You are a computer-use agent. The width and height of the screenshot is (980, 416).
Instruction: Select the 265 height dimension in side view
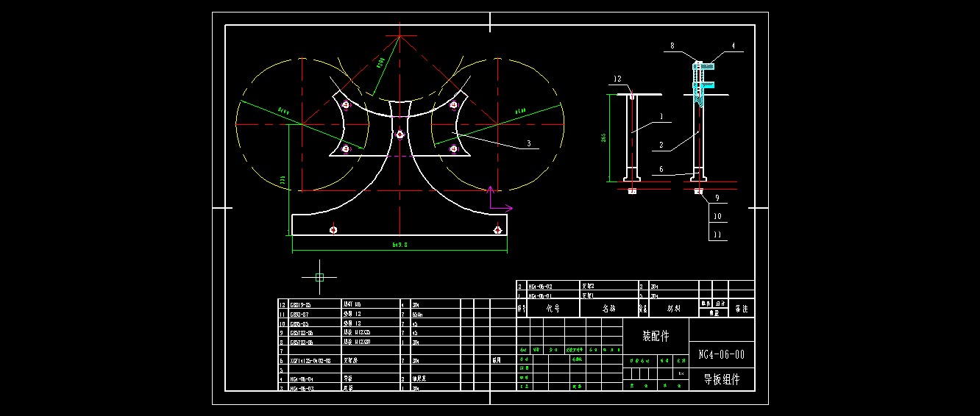pos(603,137)
